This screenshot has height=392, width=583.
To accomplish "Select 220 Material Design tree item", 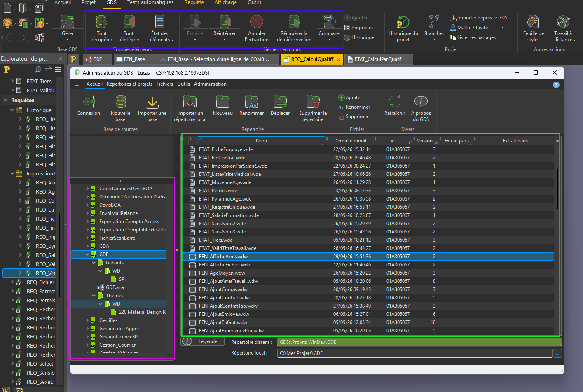I will tap(138, 312).
